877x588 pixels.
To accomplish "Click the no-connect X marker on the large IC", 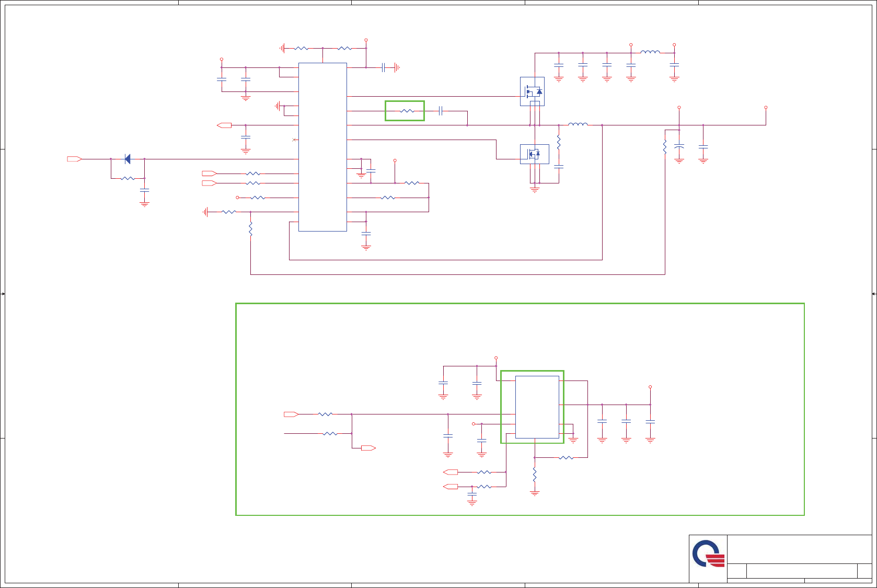I will coord(294,140).
